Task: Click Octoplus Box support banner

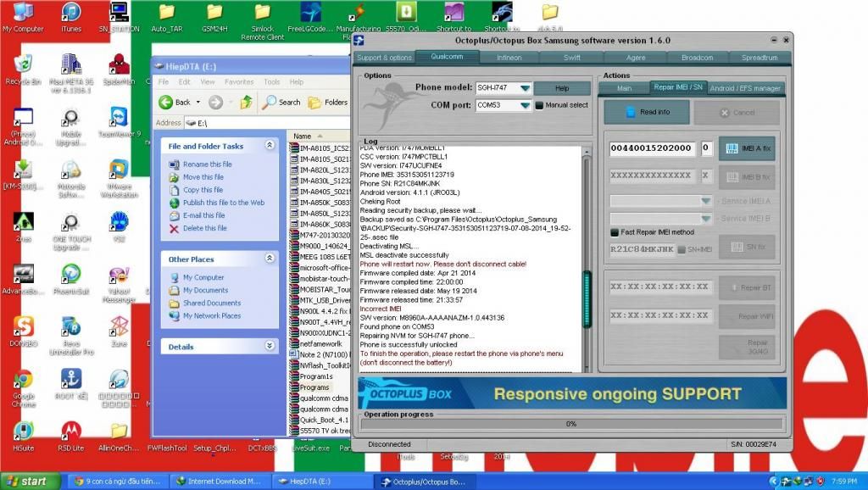Action: [572, 393]
